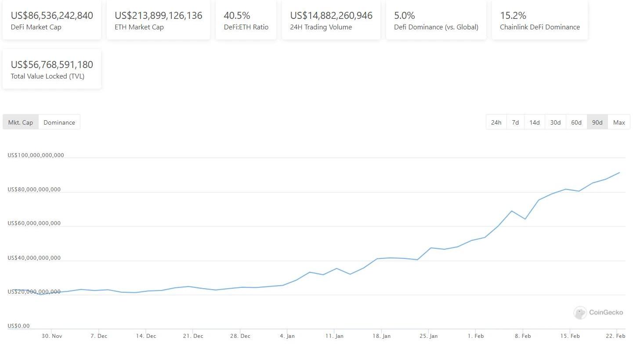Click the DeFi Market Cap card
The width and height of the screenshot is (644, 344).
click(x=52, y=20)
